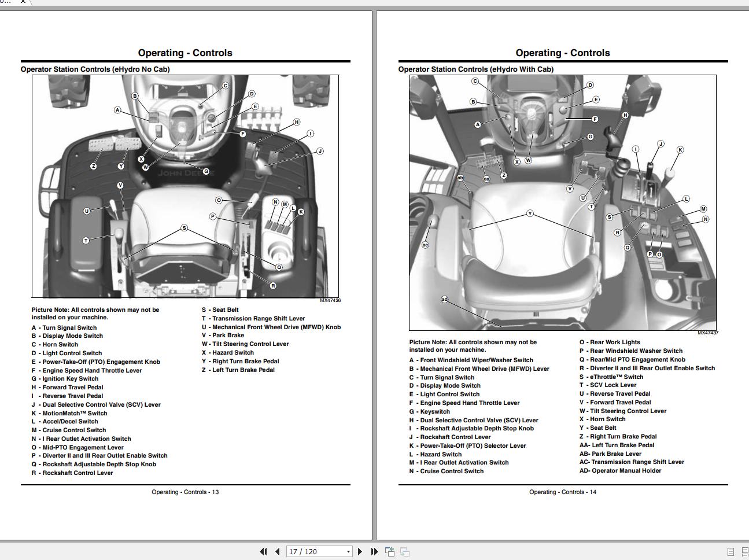Screen dimensions: 749x560
Task: Click the MX47436 figure reference number
Action: (330, 301)
